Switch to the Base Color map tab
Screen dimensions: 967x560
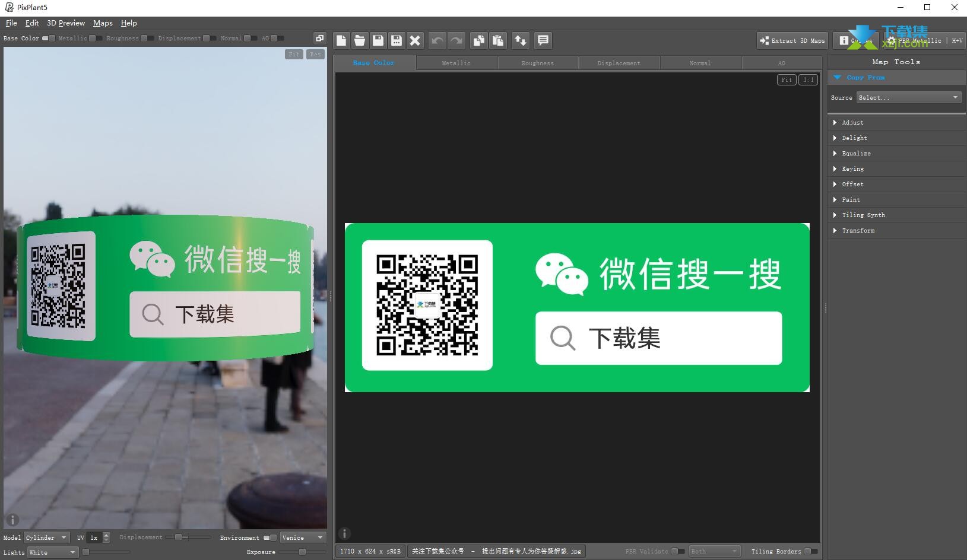(374, 62)
